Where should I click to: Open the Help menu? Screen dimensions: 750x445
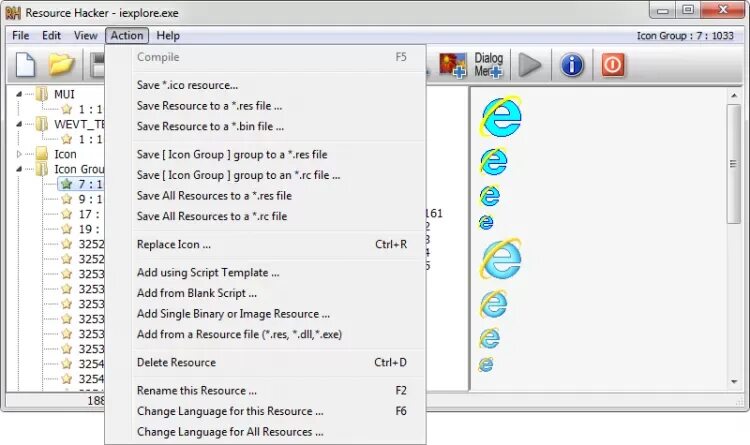click(x=168, y=35)
